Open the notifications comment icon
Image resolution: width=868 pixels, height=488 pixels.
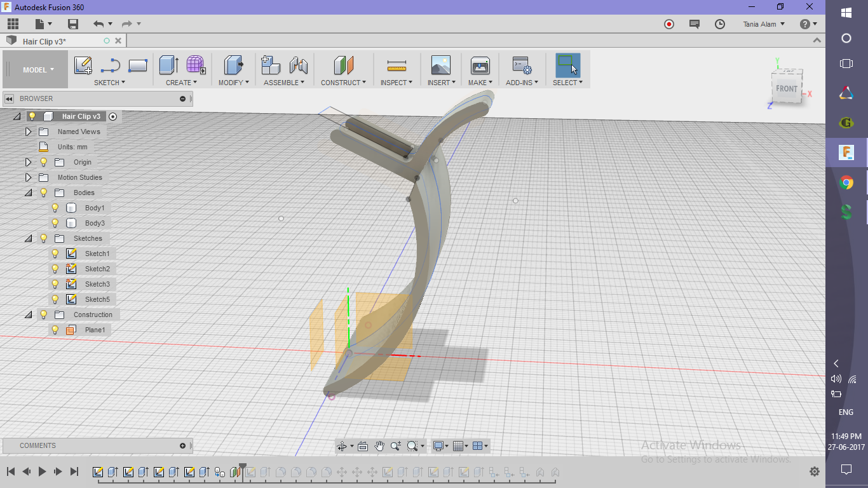[695, 24]
